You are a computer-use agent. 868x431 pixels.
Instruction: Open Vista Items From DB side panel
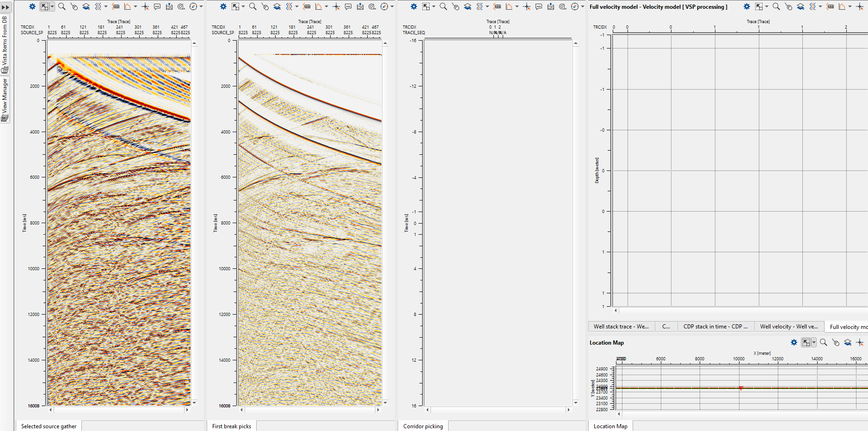coord(5,44)
